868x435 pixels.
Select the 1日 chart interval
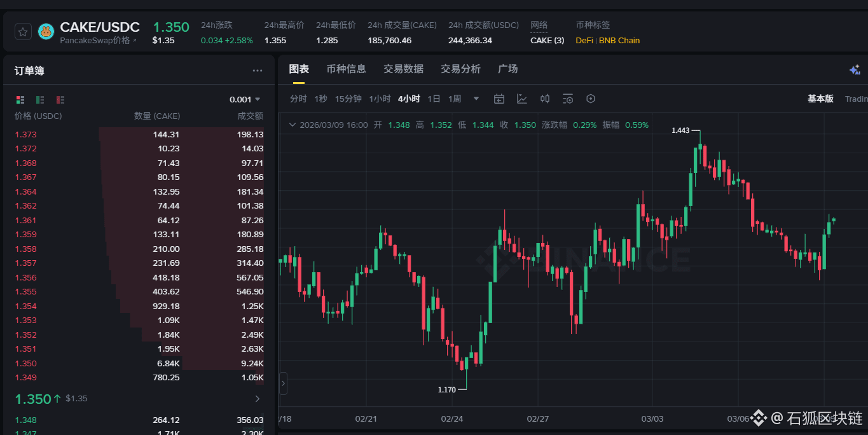click(x=434, y=99)
